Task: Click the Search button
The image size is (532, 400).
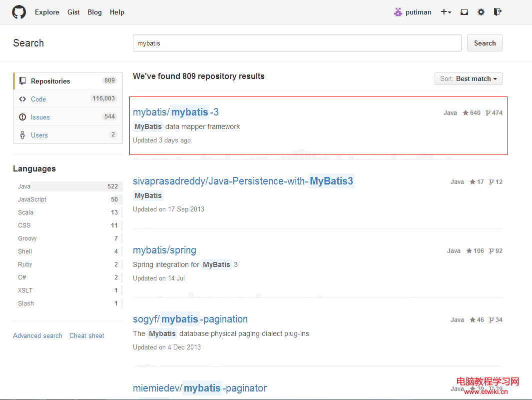Action: 485,43
